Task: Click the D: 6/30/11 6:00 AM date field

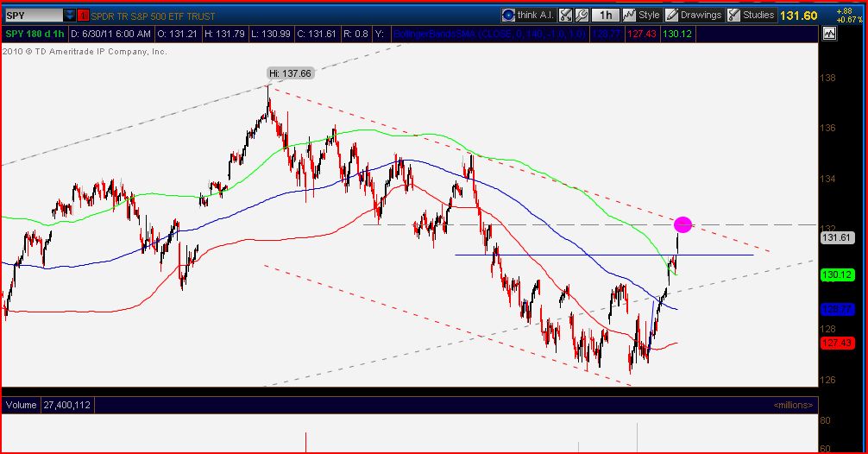Action: tap(110, 34)
